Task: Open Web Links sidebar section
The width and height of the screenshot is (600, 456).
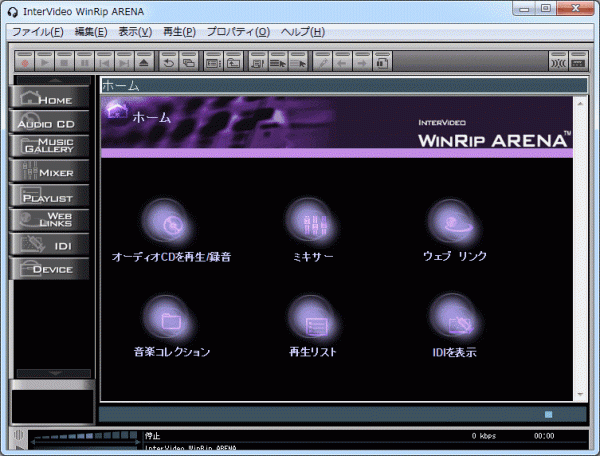Action: point(50,220)
